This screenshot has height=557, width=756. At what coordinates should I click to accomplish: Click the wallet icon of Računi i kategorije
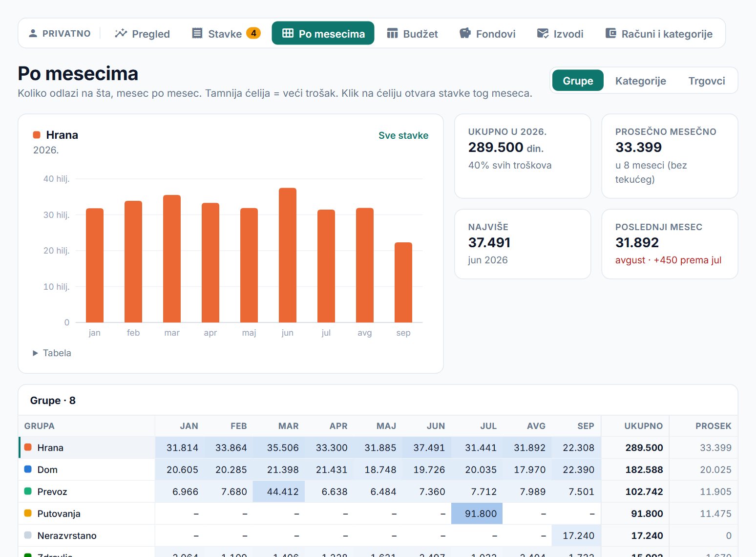pyautogui.click(x=610, y=33)
